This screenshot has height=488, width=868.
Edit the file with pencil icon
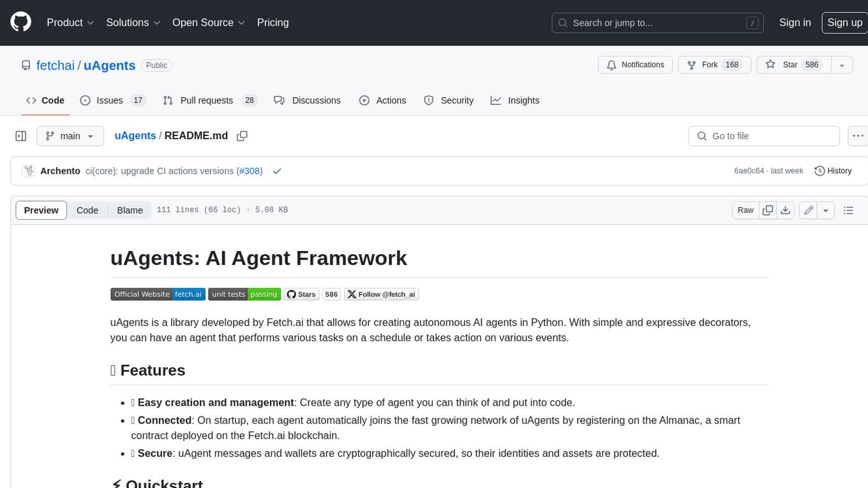pyautogui.click(x=809, y=210)
